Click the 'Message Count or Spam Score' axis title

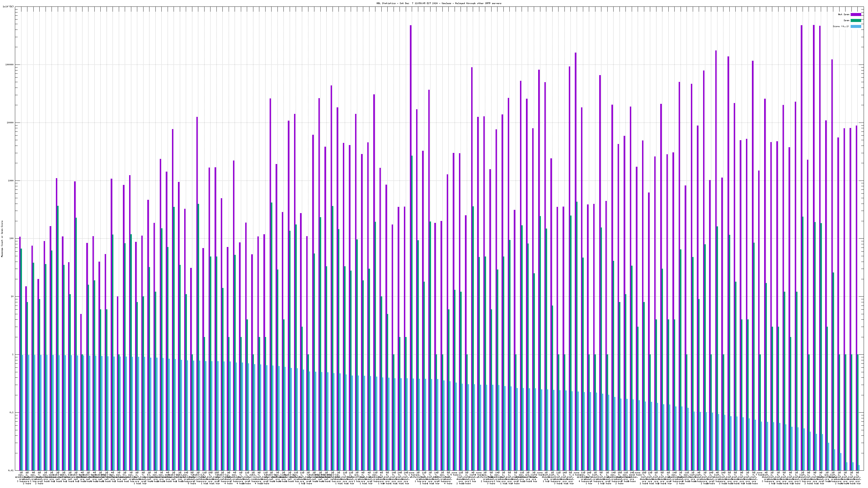2,239
